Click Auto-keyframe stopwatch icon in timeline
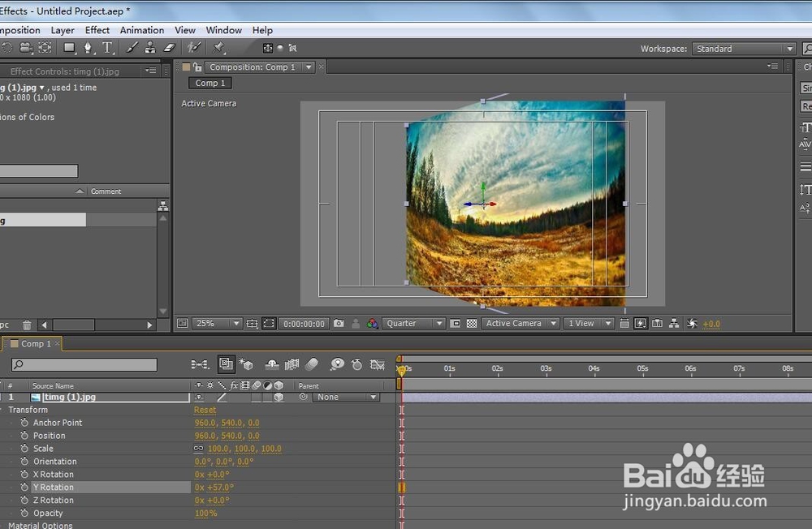This screenshot has height=529, width=812. 356,364
